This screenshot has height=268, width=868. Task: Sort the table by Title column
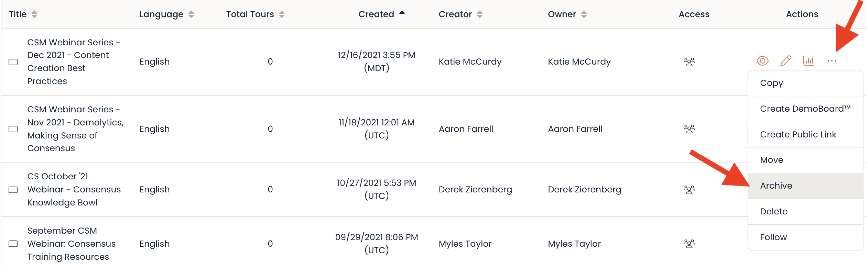click(34, 14)
